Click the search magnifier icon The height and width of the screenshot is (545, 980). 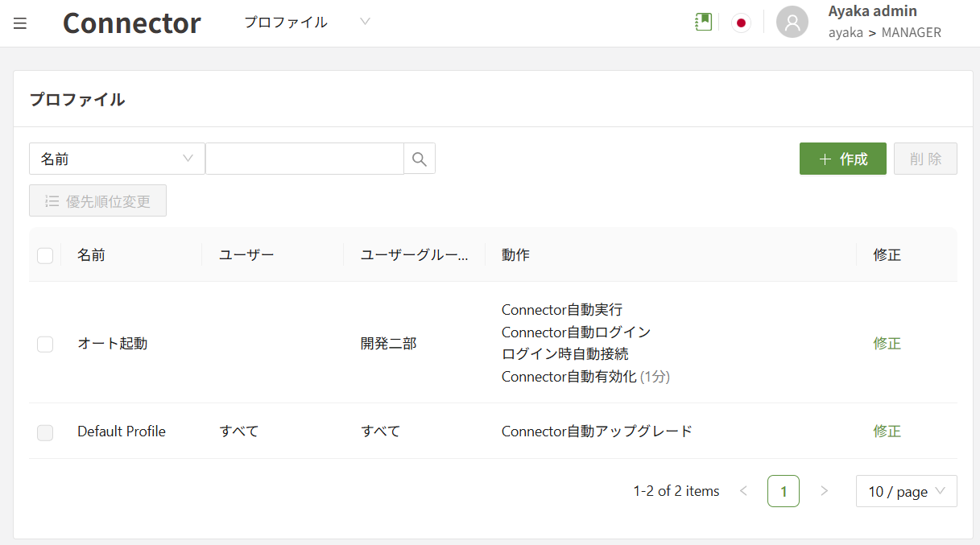pyautogui.click(x=419, y=158)
